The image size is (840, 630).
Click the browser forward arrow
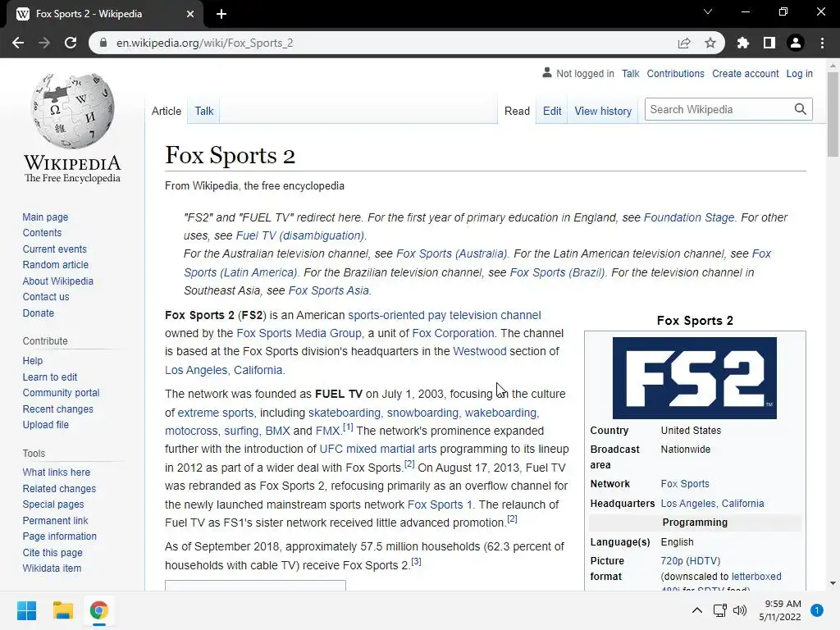(44, 43)
